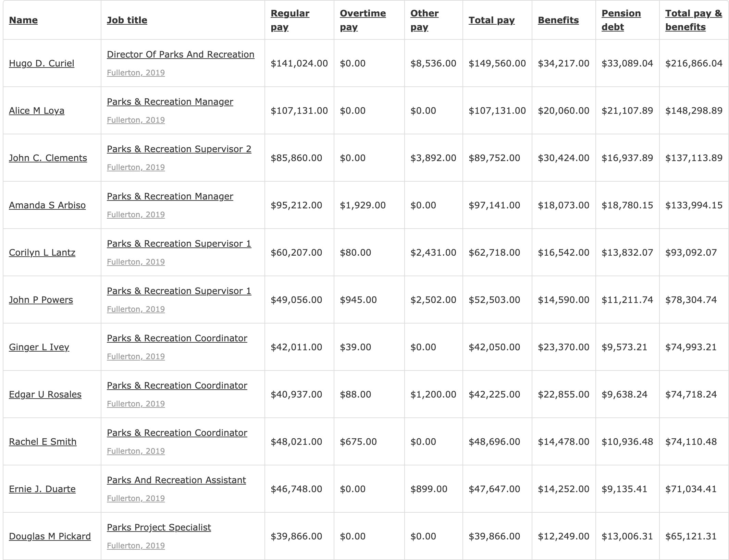729x560 pixels.
Task: Select total pay value $107,131.00
Action: coord(497,111)
